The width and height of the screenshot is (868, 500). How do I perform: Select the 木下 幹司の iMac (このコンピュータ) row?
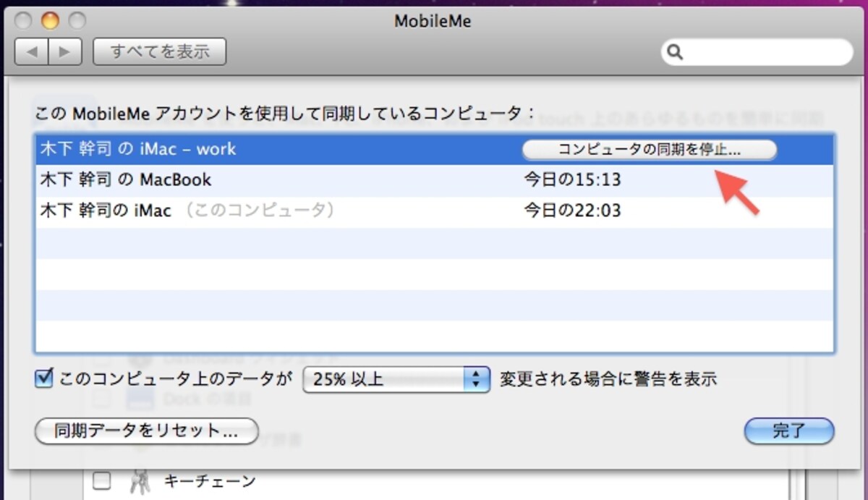[434, 211]
